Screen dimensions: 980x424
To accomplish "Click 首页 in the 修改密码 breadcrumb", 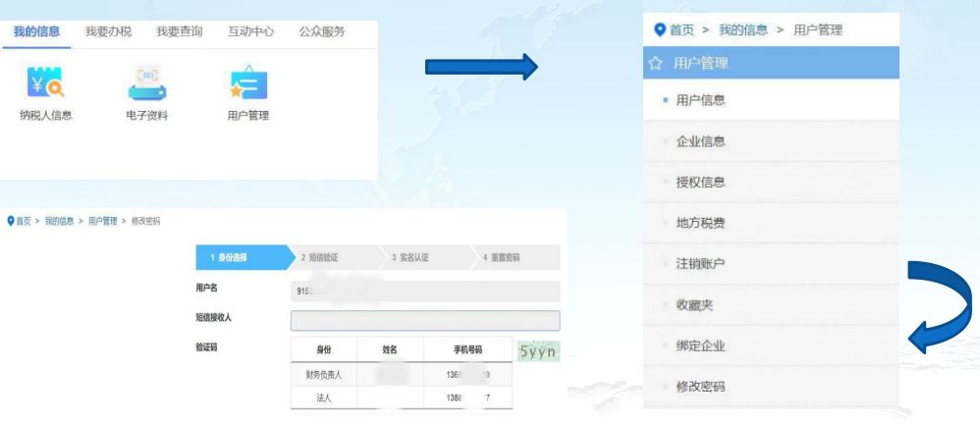I will click(x=24, y=221).
